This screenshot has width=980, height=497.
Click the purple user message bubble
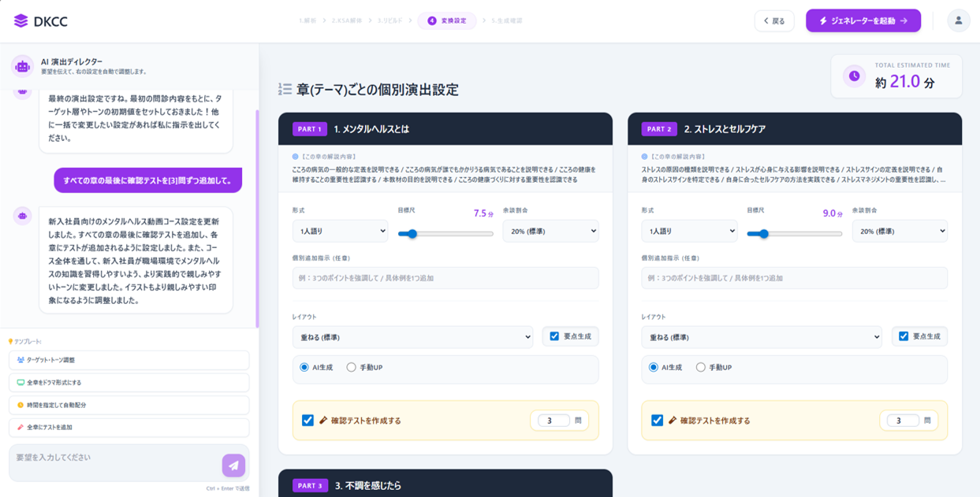point(147,180)
